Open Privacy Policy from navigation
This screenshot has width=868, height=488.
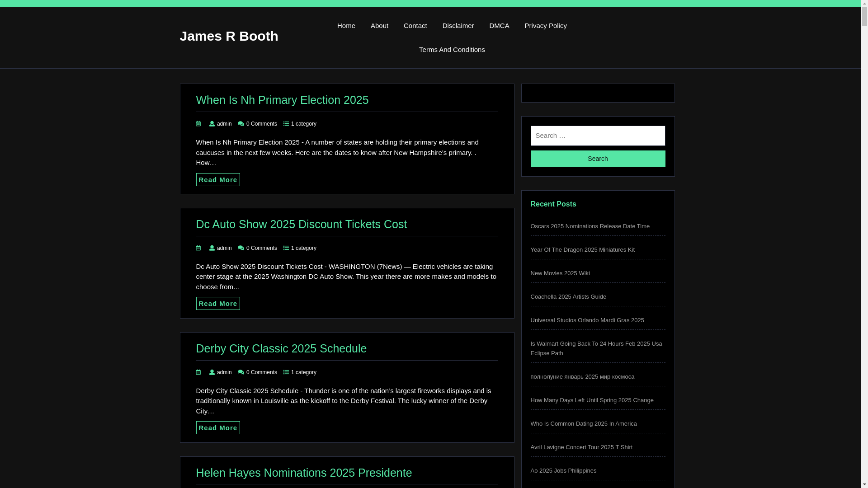(546, 26)
